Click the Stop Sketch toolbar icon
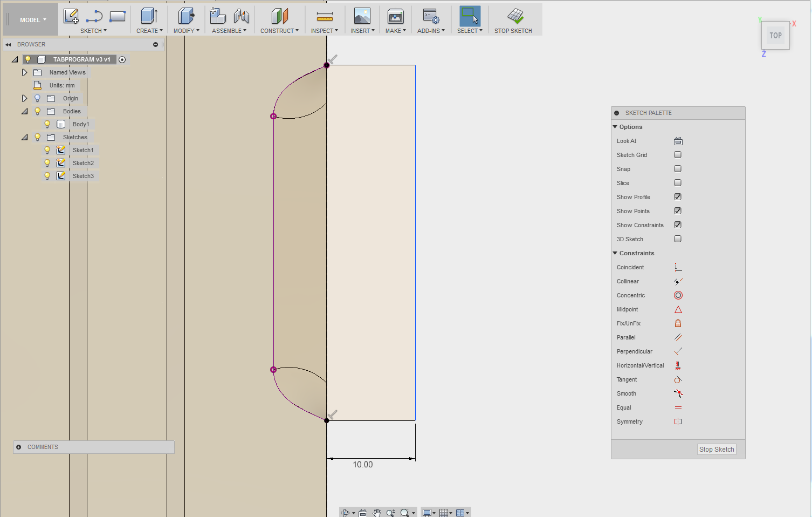 pyautogui.click(x=515, y=16)
